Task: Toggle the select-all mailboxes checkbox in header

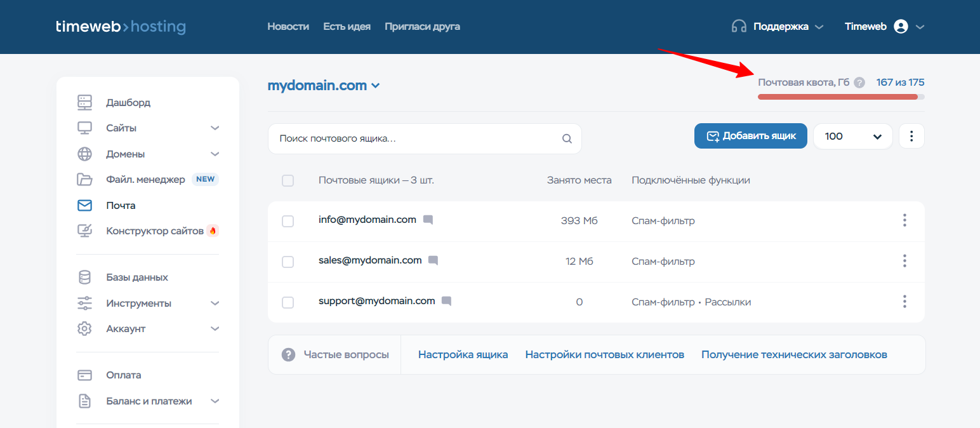Action: (288, 180)
